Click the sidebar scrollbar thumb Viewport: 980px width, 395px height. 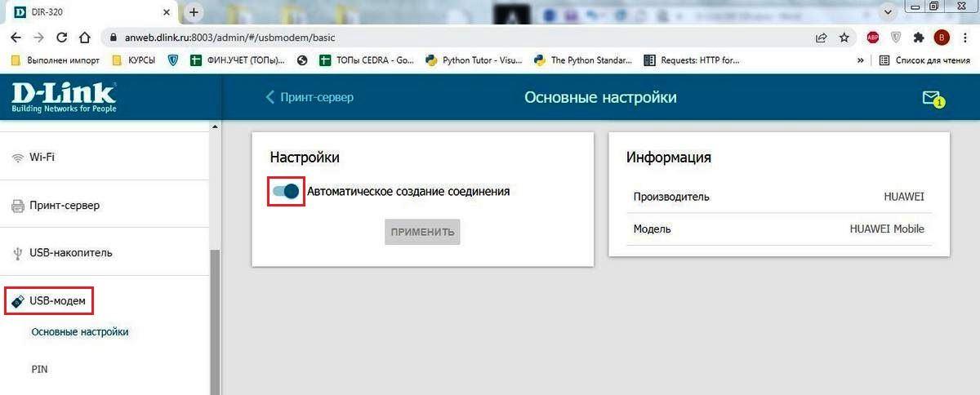click(215, 322)
